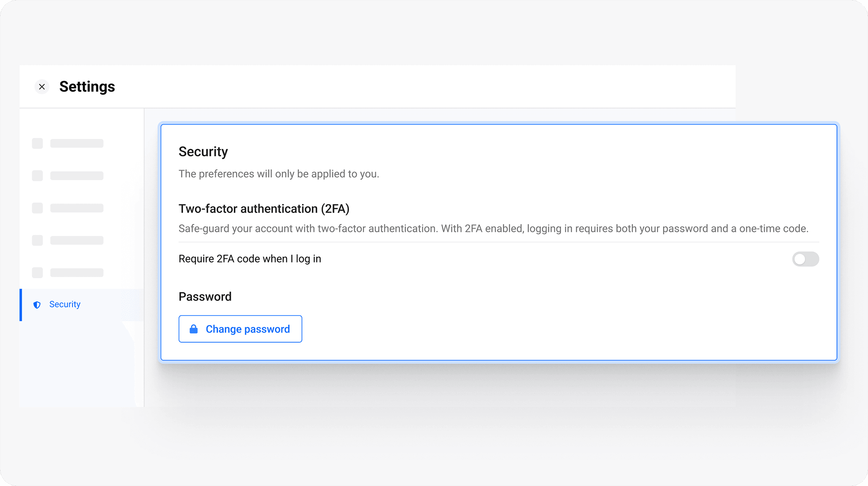
Task: Open the first placeholder sidebar menu label
Action: click(x=77, y=143)
